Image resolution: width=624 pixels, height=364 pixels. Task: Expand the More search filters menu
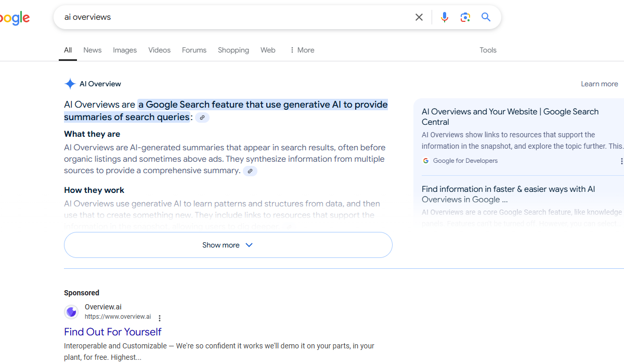point(302,50)
